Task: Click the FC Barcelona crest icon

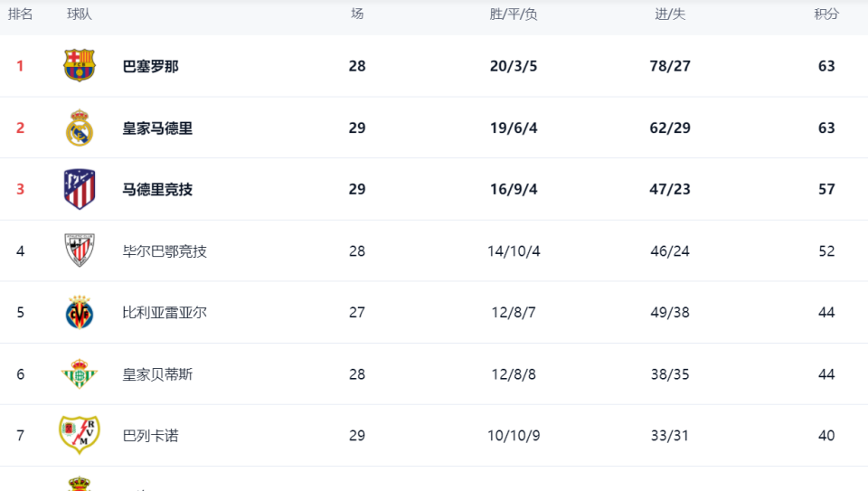Action: tap(80, 65)
